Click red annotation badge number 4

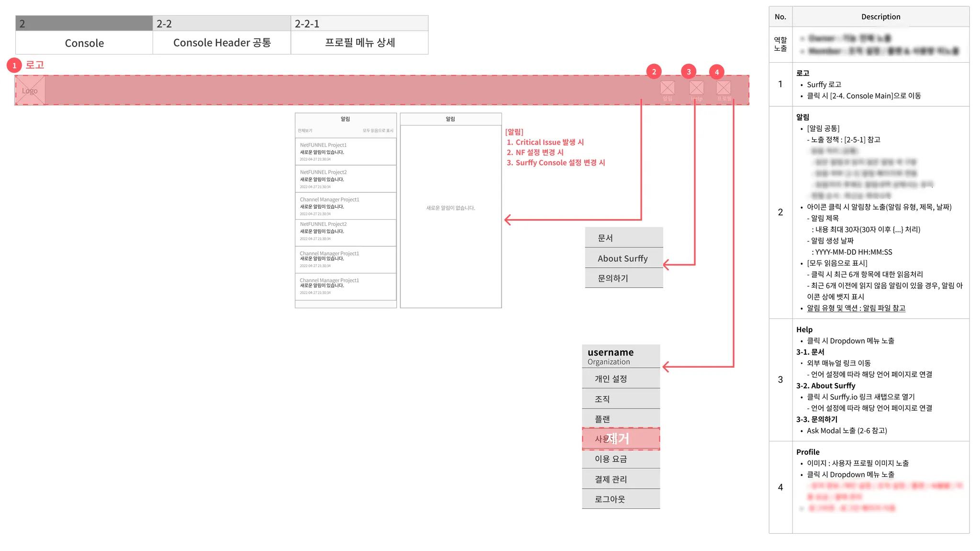pos(716,72)
